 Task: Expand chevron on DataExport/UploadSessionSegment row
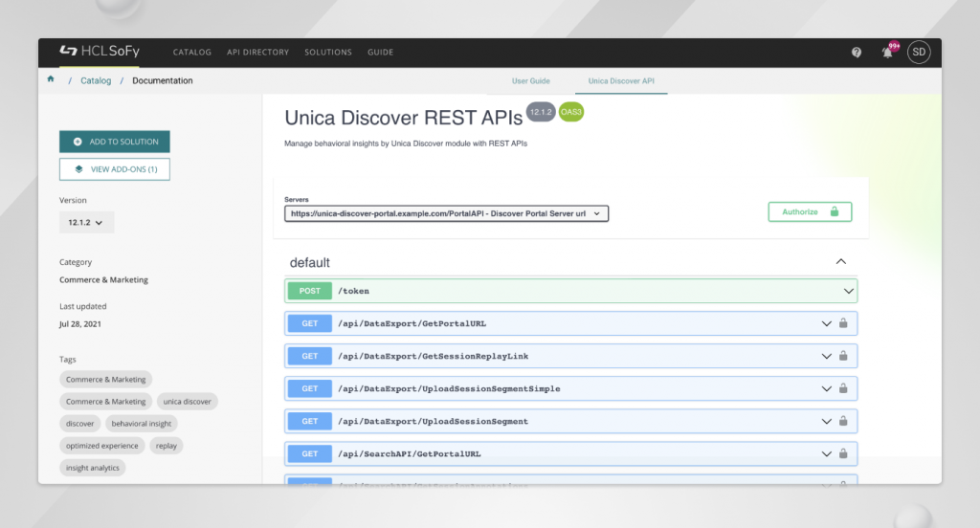(x=826, y=421)
